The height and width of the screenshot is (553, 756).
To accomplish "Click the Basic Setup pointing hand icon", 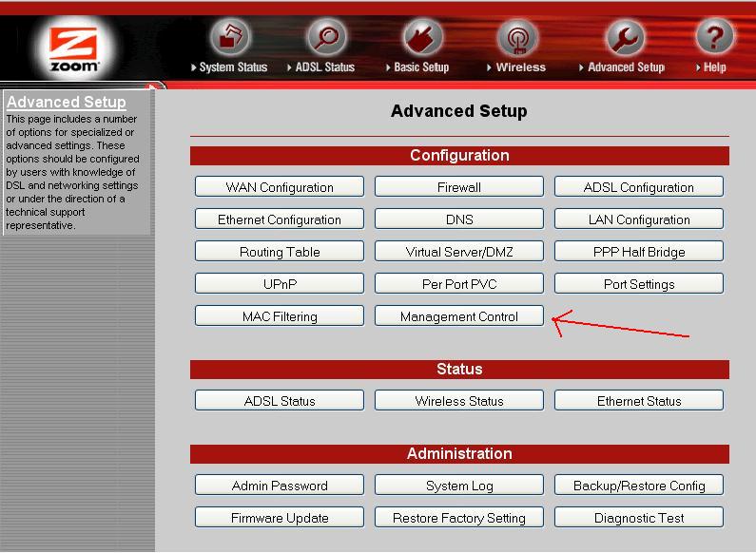I will point(422,37).
